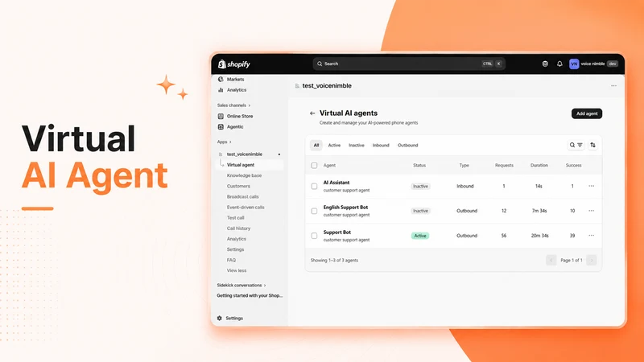
Task: Open the store activity icon in top bar
Action: click(x=545, y=64)
